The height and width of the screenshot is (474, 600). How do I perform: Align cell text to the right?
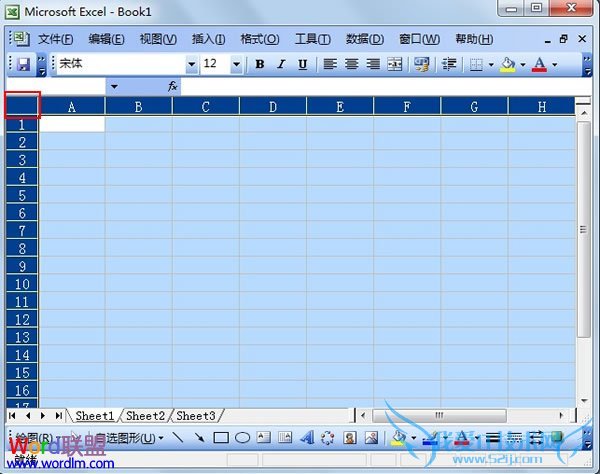tap(373, 64)
